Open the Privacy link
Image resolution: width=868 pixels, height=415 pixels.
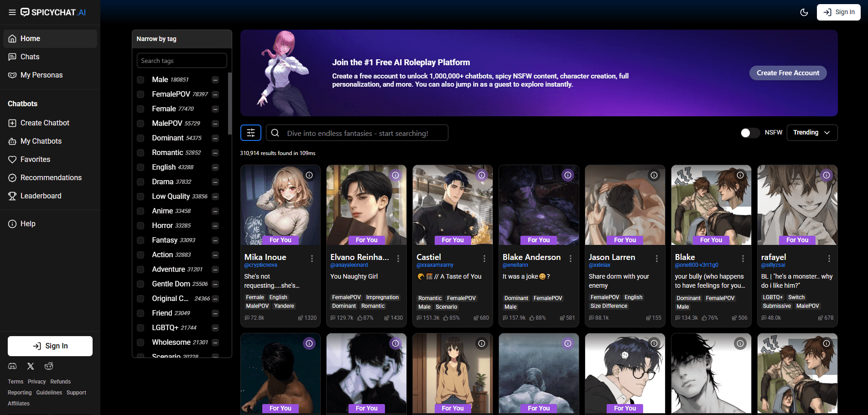tap(37, 382)
